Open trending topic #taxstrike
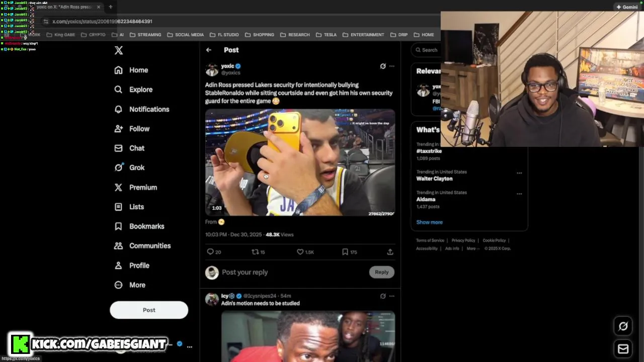 (429, 151)
